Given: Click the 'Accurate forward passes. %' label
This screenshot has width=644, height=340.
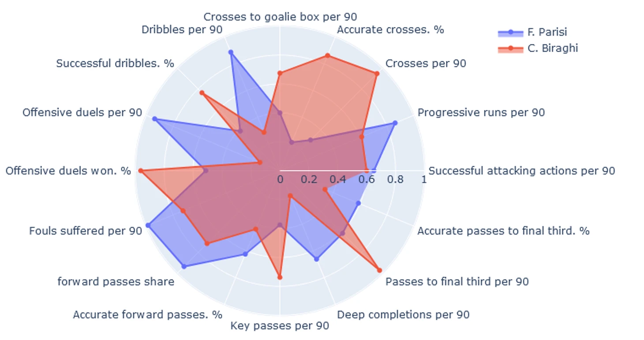Looking at the screenshot, I should pyautogui.click(x=147, y=315).
